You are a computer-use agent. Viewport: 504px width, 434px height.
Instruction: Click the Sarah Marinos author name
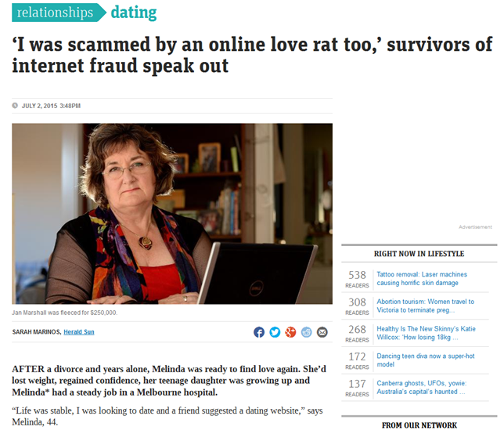coord(36,331)
